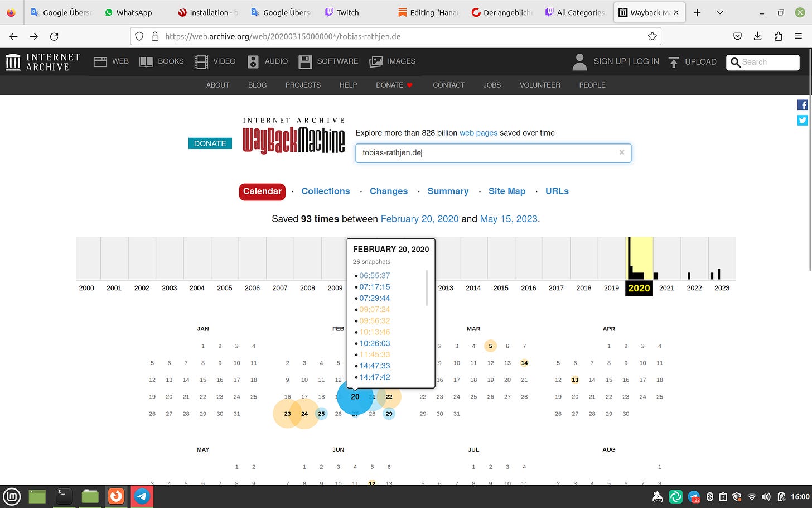Open the Pocket save icon in toolbar
This screenshot has width=812, height=508.
coord(737,36)
